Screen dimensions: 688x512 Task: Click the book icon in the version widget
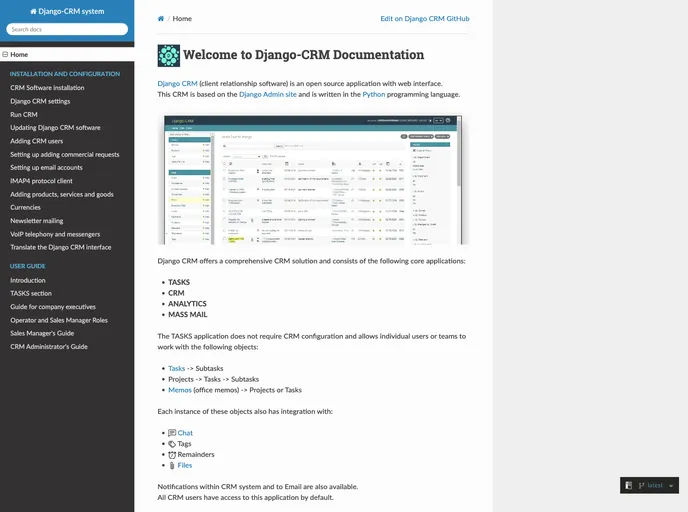629,485
